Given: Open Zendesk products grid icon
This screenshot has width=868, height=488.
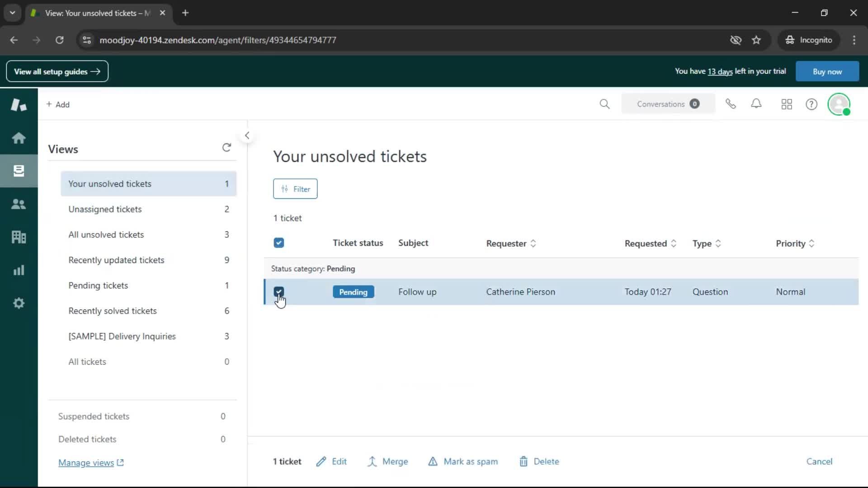Looking at the screenshot, I should coord(787,104).
